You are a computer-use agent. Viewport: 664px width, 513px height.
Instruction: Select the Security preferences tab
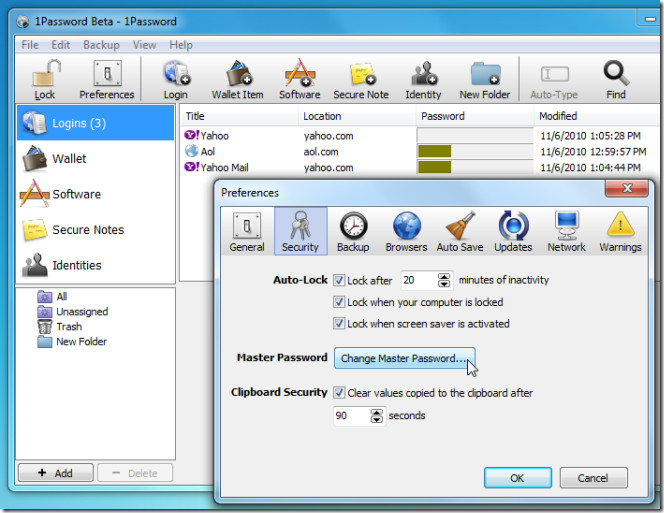coord(300,231)
